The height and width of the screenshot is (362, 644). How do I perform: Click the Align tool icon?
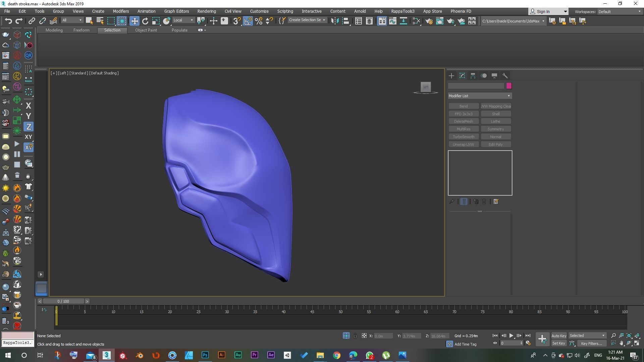[345, 21]
